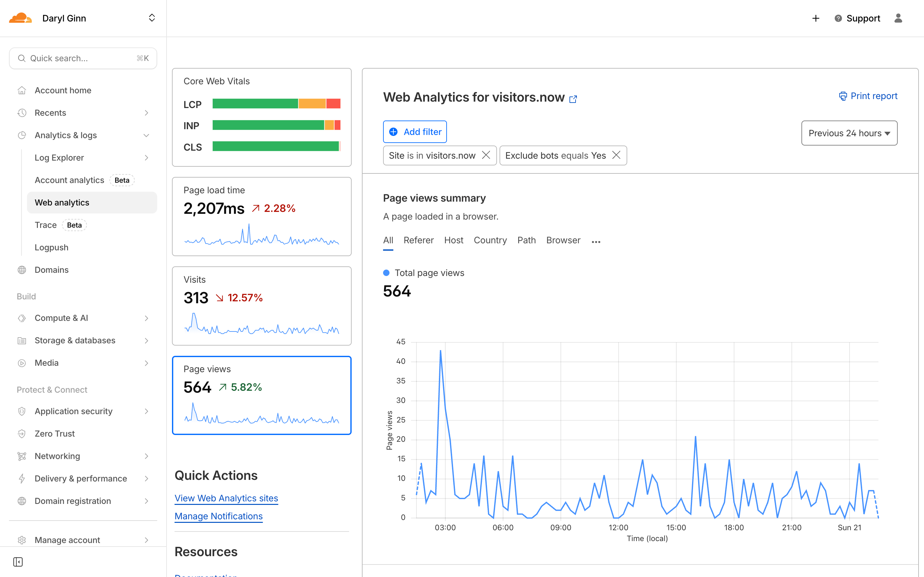Click the plus icon in top bar

pyautogui.click(x=816, y=18)
